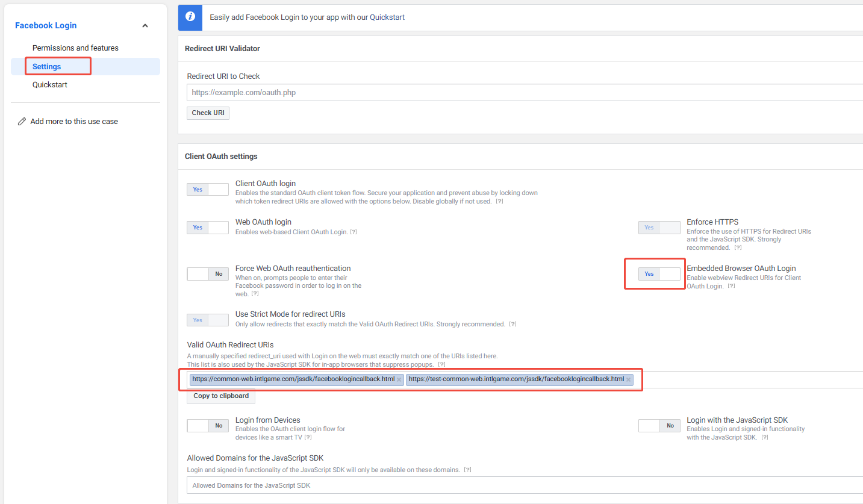Toggle Web OAuth login switch
Image resolution: width=863 pixels, height=504 pixels.
[208, 227]
